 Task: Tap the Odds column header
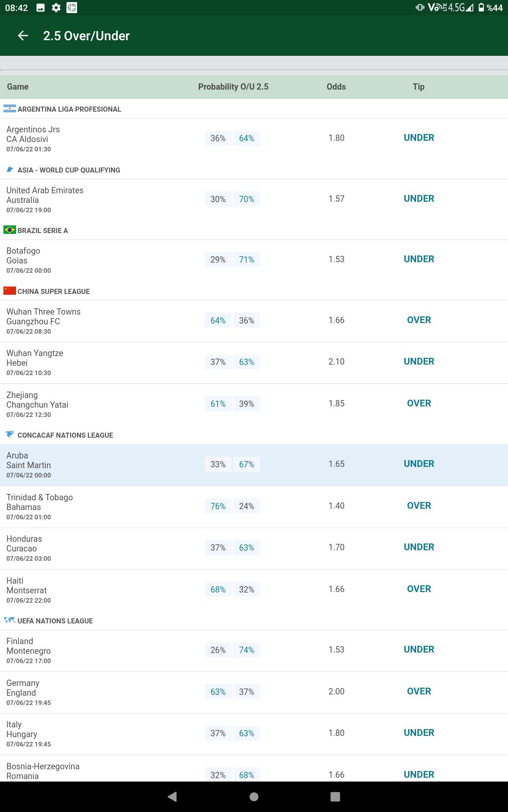336,87
